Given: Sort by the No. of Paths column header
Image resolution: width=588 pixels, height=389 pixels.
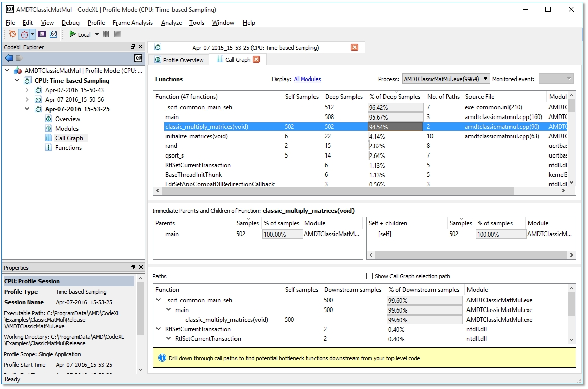Looking at the screenshot, I should click(444, 97).
